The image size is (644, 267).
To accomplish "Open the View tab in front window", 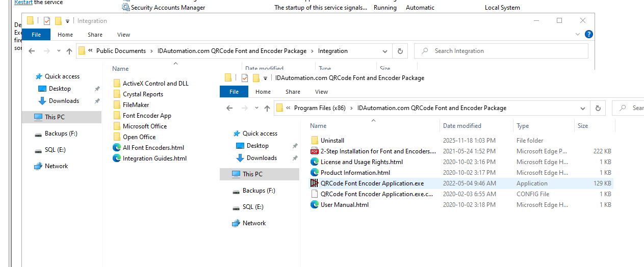I will coord(321,92).
